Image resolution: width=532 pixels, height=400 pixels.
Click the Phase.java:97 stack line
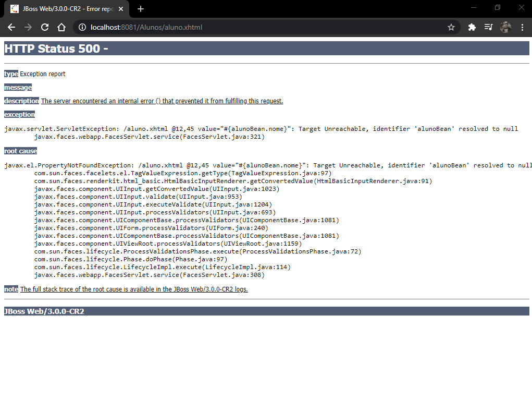(130, 259)
